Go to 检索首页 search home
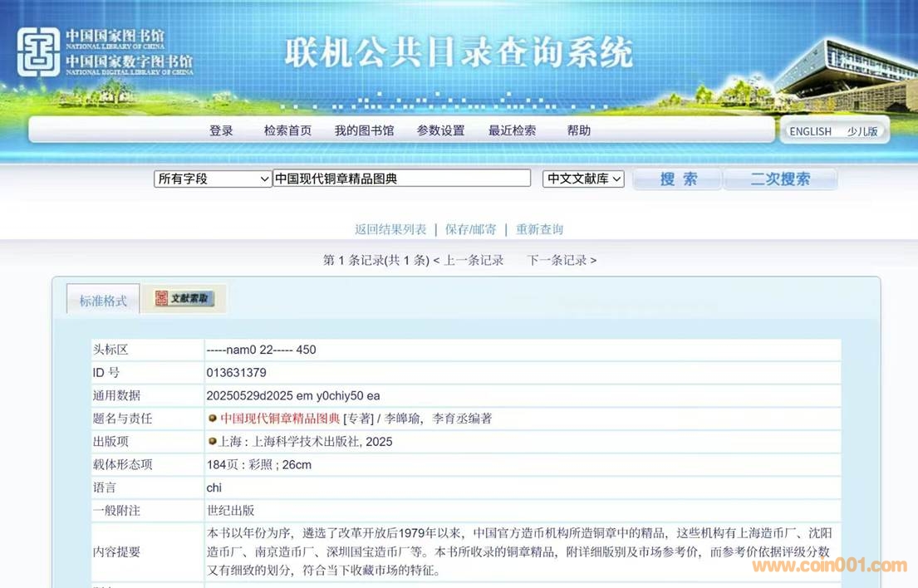Screen dimensions: 918x588 tap(287, 130)
